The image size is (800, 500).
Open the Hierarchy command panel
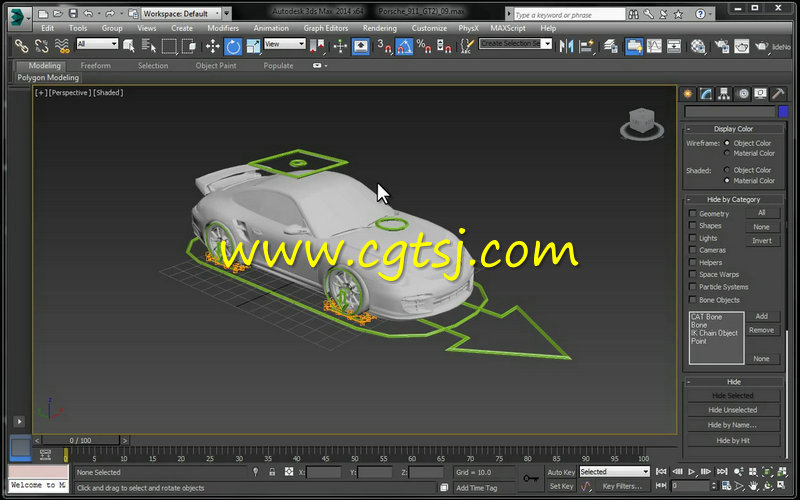pyautogui.click(x=723, y=94)
